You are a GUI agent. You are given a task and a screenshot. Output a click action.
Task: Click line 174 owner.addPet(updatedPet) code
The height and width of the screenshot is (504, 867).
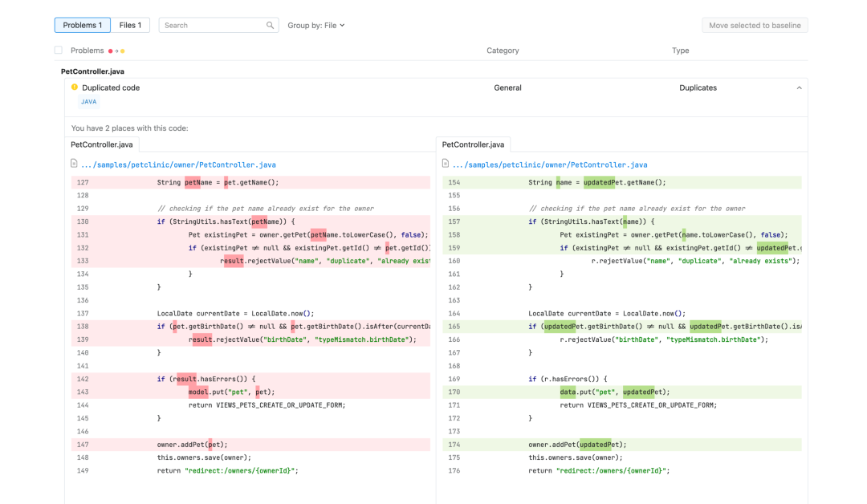(x=577, y=445)
